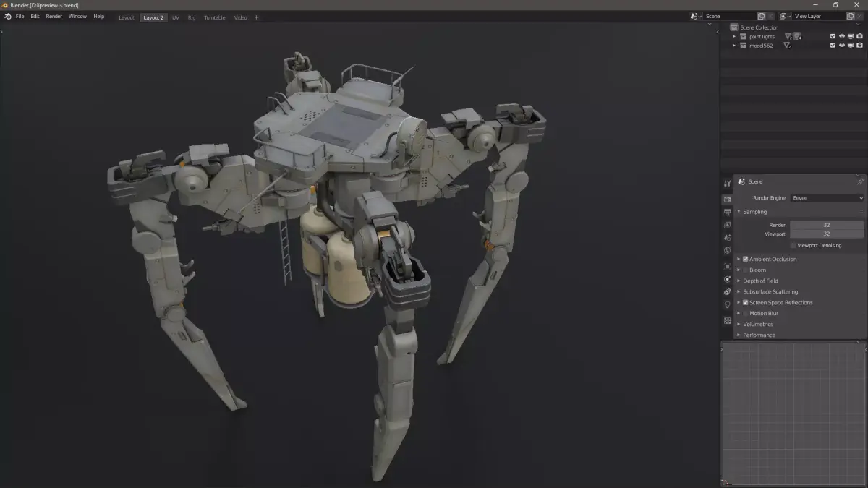Collapse the Sampling panel

[x=739, y=212]
